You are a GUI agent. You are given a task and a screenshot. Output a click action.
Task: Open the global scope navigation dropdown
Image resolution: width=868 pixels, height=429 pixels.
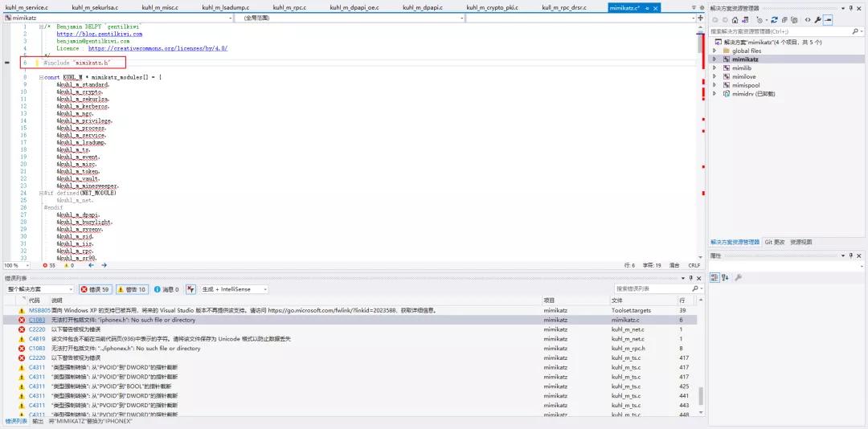[461, 18]
